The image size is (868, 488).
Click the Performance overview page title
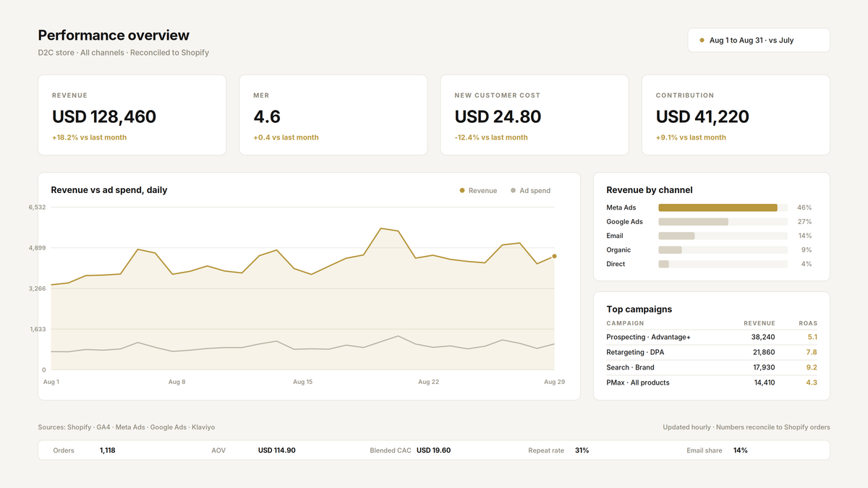click(114, 35)
